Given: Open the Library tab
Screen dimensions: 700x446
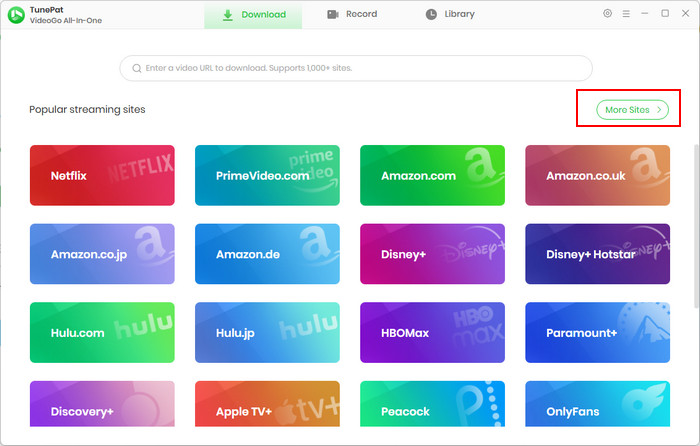Looking at the screenshot, I should 450,14.
